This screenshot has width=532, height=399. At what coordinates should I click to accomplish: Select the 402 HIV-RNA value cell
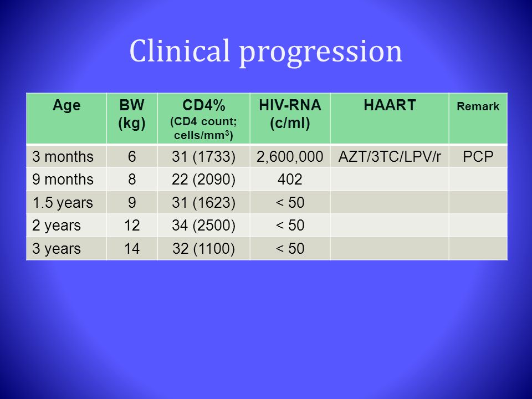[290, 179]
